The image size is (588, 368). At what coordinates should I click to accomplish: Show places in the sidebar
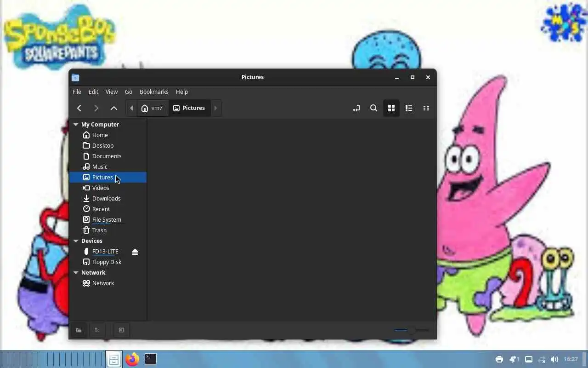pos(79,330)
